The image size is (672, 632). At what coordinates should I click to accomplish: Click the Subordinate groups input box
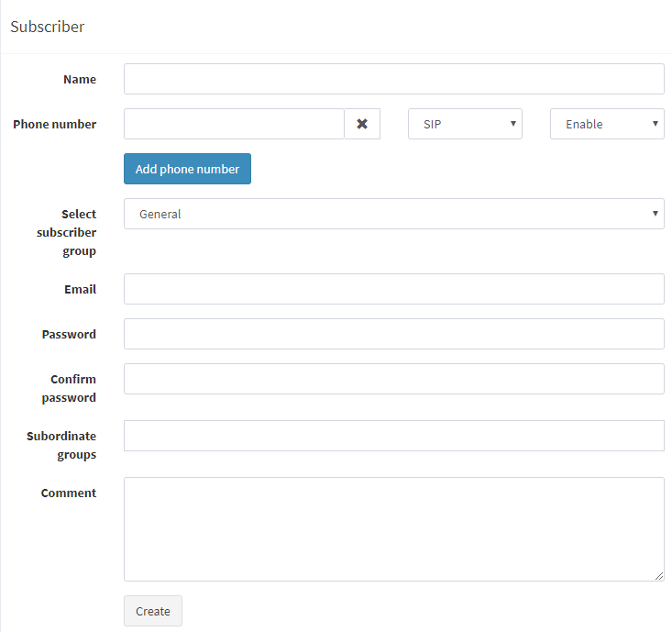[394, 436]
